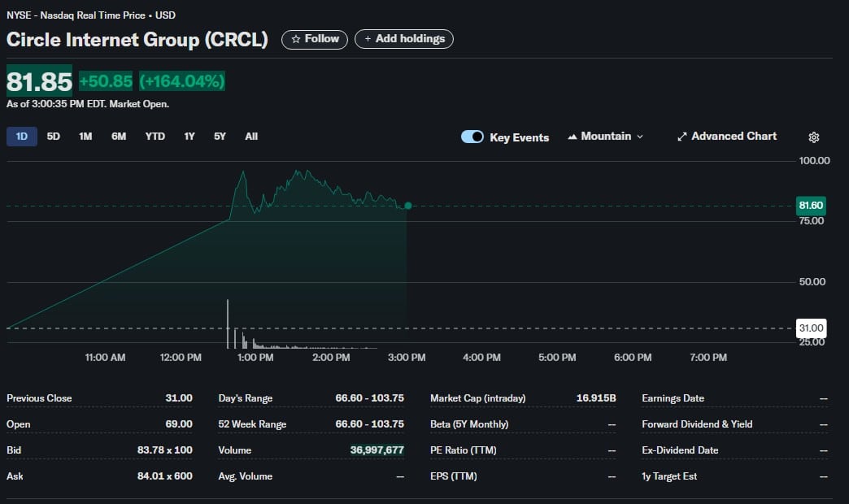Click the Earnings Date label
The height and width of the screenshot is (504, 849).
pyautogui.click(x=673, y=398)
